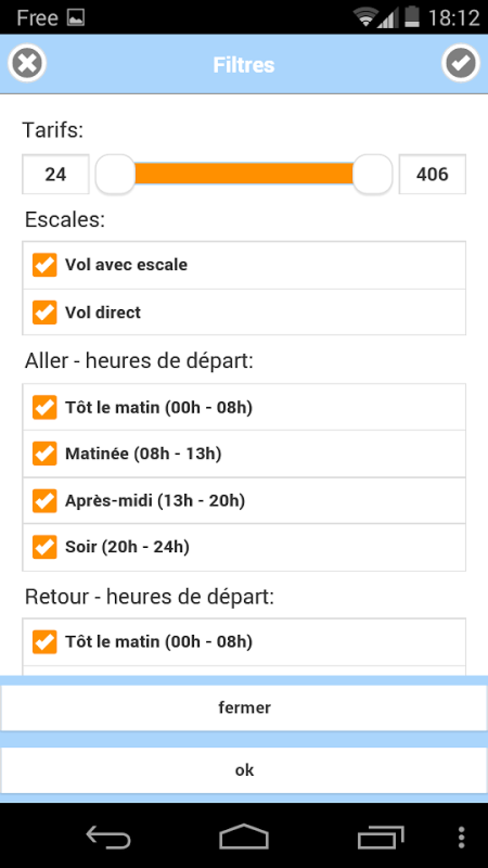Image resolution: width=488 pixels, height=868 pixels.
Task: Select the minimum tarif field showing 24
Action: pos(55,174)
